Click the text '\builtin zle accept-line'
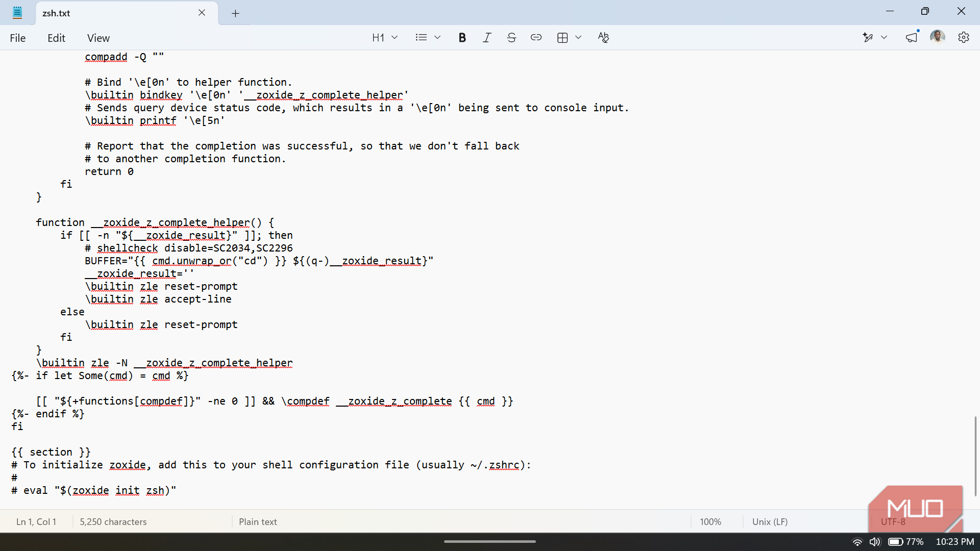The image size is (980, 551). coord(158,299)
